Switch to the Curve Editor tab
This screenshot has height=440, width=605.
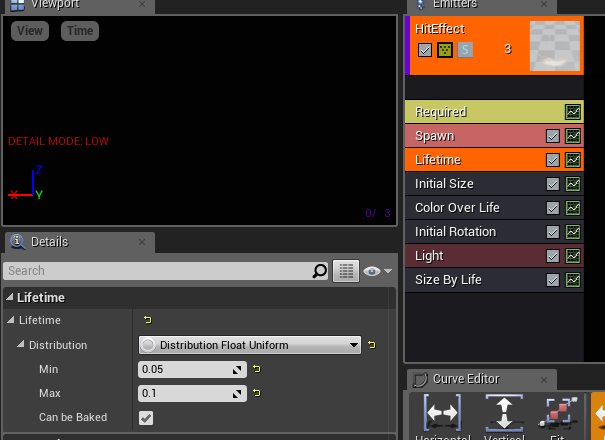coord(482,379)
